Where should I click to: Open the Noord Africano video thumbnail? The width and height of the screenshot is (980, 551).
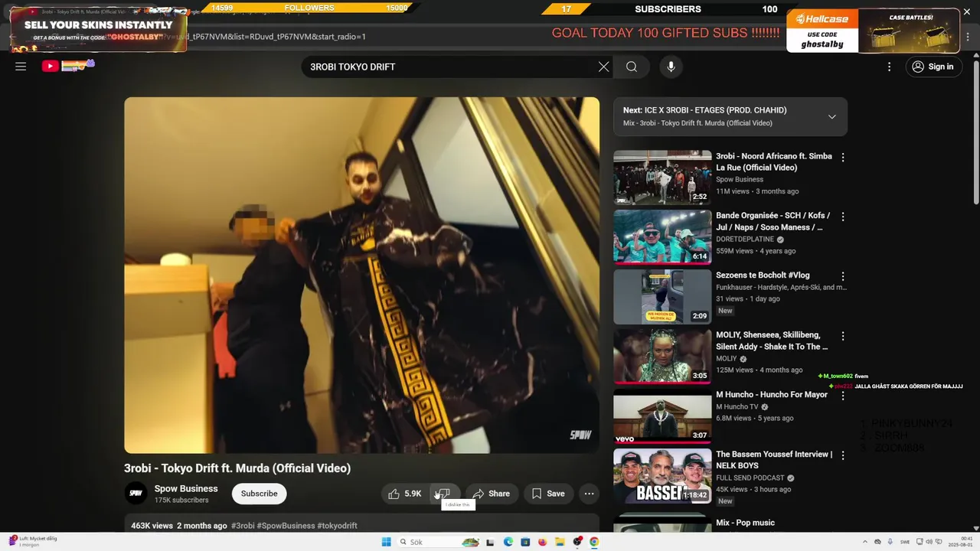click(662, 178)
